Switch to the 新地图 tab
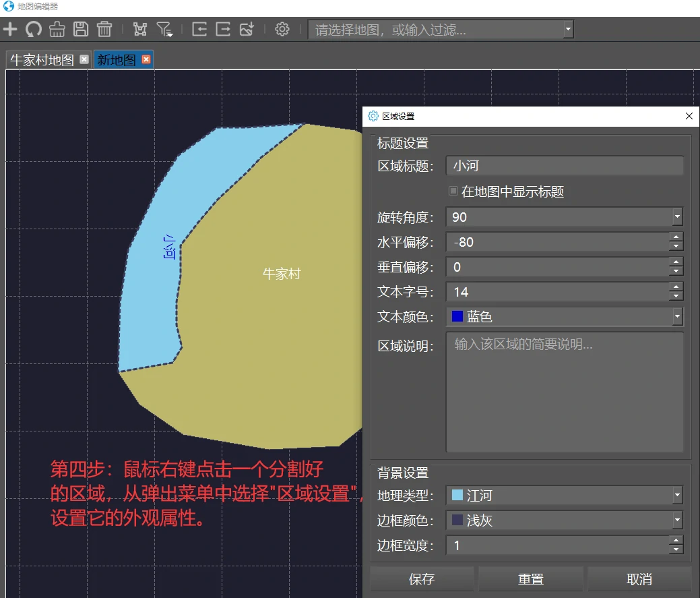700x598 pixels. 117,60
